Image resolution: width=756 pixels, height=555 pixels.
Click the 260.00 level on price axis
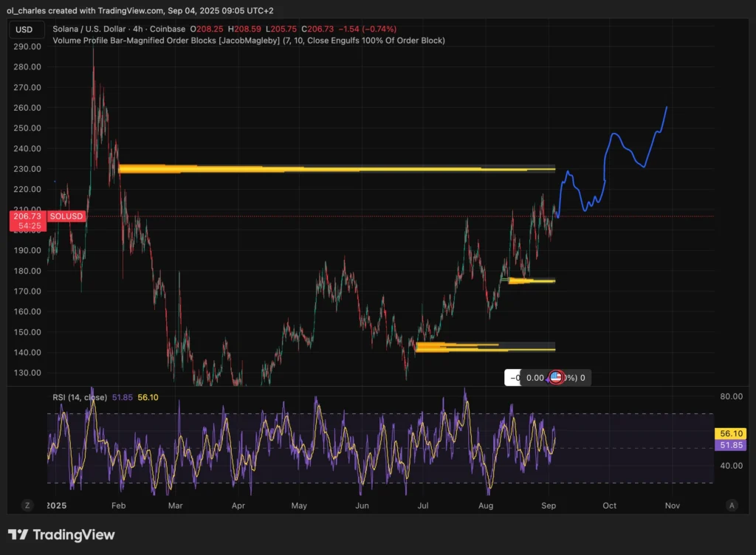pos(27,108)
